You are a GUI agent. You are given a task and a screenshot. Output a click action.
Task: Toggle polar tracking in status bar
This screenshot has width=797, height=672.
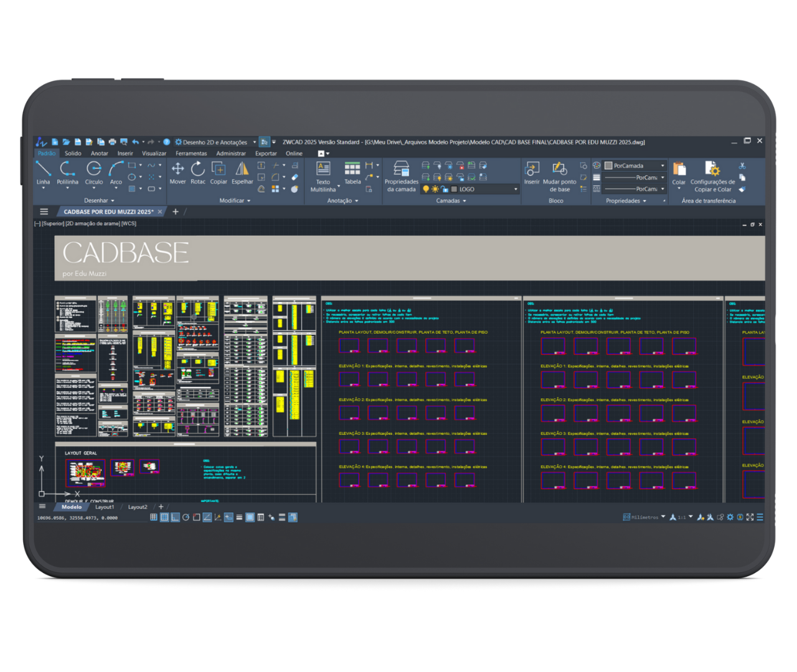click(x=186, y=517)
